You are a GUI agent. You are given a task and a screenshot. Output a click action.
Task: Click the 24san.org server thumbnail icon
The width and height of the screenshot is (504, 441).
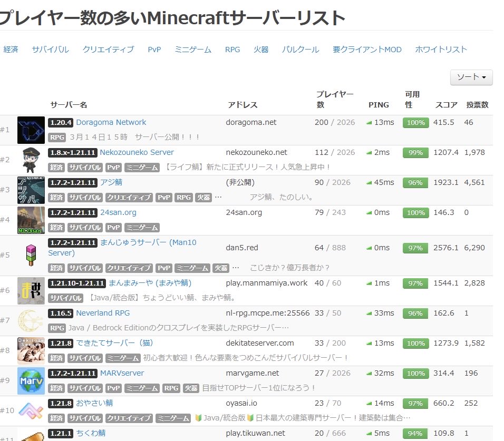pos(31,220)
